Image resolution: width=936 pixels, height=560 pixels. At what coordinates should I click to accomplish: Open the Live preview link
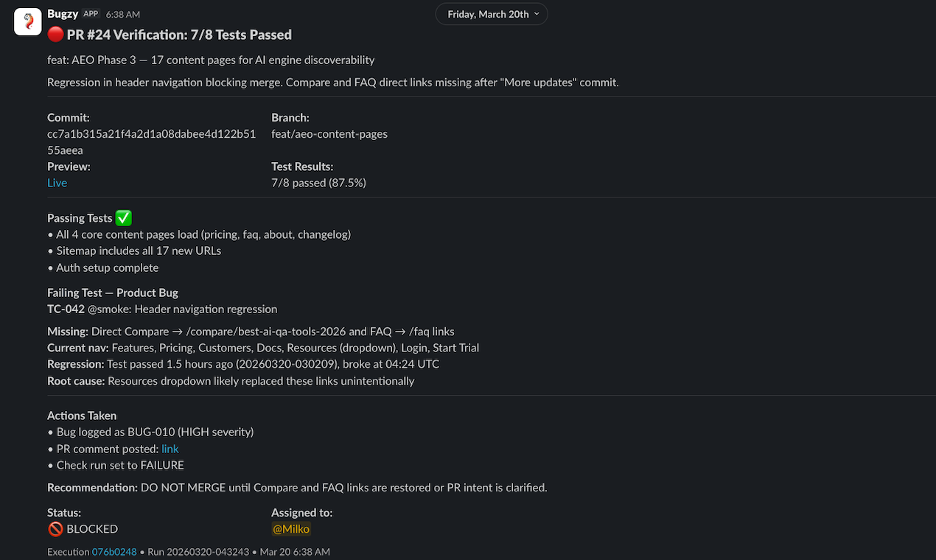[57, 183]
